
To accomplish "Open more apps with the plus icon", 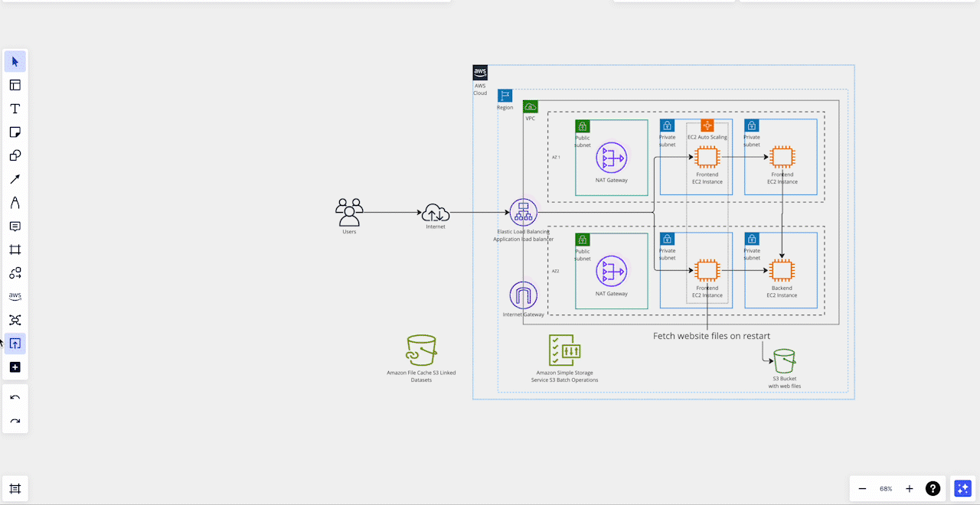I will click(15, 367).
